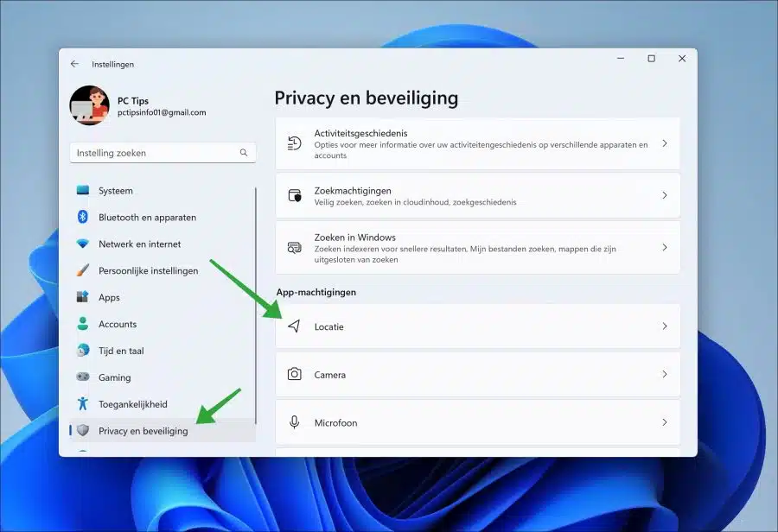This screenshot has width=778, height=532.
Task: Open Microfoon label text
Action: coord(336,423)
